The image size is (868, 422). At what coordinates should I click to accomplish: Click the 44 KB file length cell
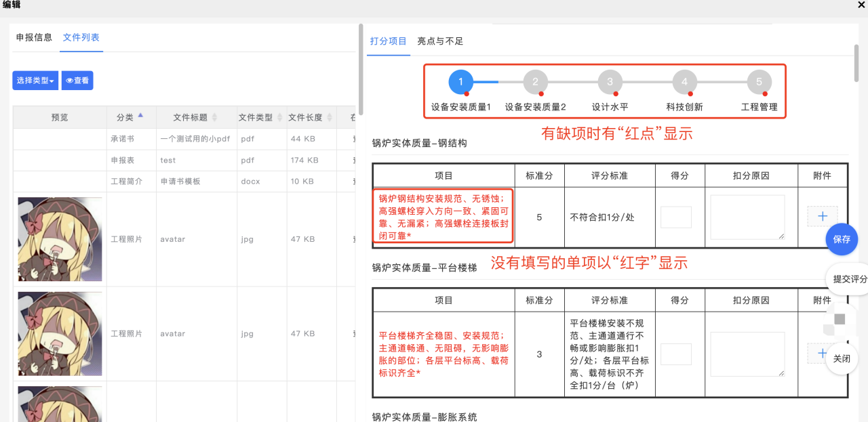click(311, 139)
